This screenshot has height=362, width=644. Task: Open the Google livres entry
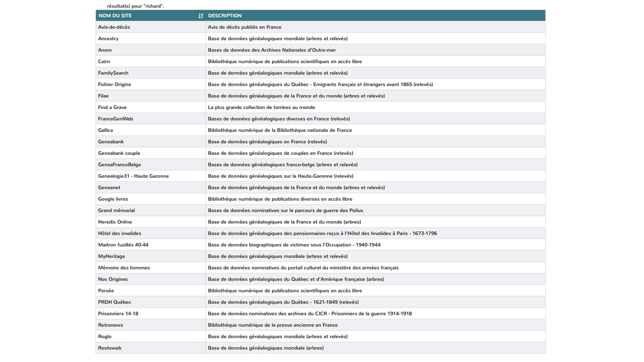click(x=113, y=199)
